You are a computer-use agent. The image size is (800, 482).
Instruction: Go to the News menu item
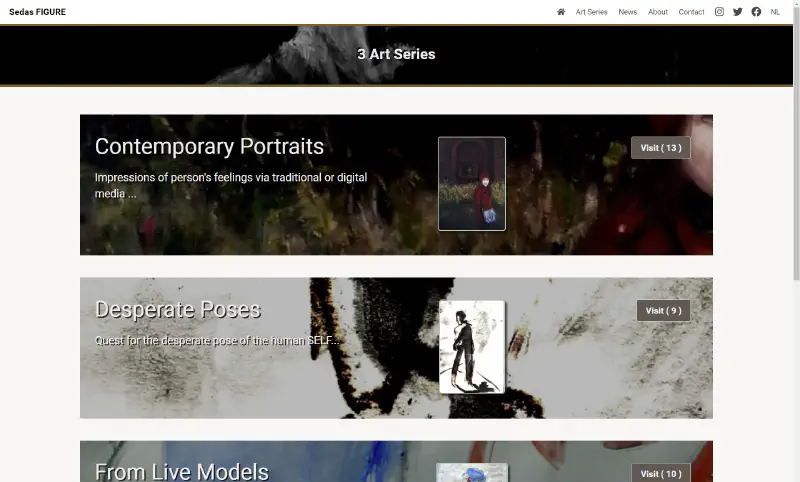click(628, 12)
